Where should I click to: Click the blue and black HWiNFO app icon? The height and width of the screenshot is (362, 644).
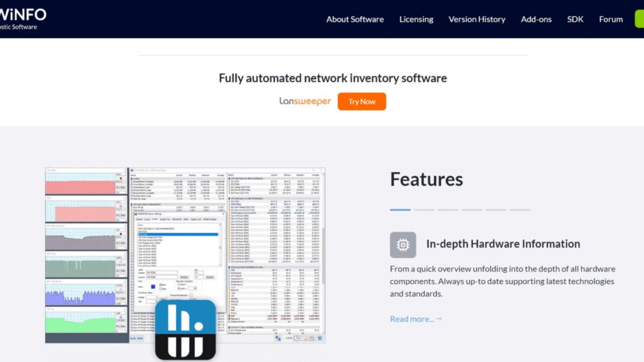(x=185, y=329)
